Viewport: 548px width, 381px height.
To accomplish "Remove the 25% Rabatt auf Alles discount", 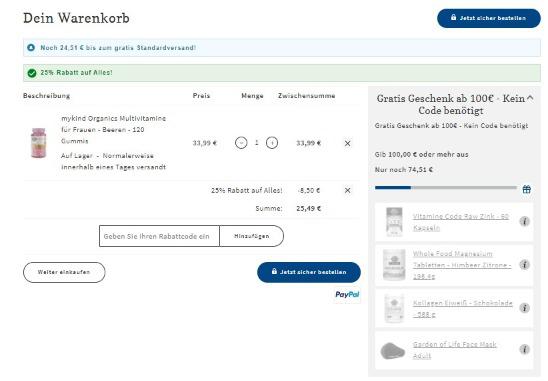I will tap(347, 190).
